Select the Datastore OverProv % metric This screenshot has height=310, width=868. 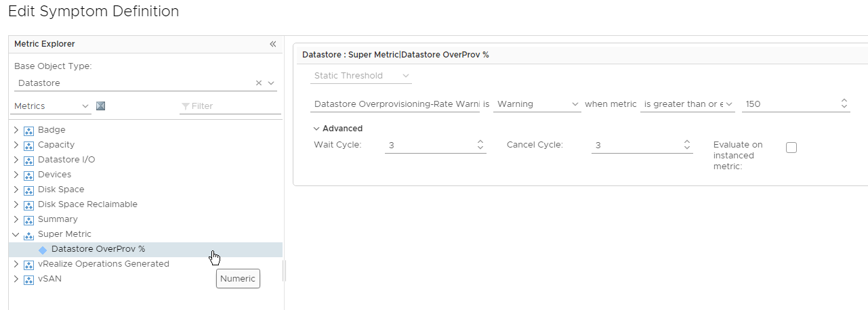coord(98,249)
